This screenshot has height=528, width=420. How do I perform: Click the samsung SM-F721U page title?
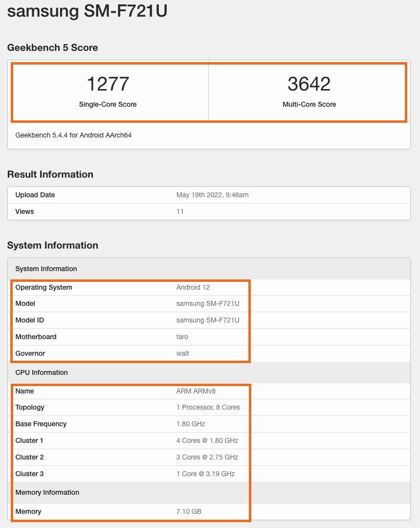[88, 11]
